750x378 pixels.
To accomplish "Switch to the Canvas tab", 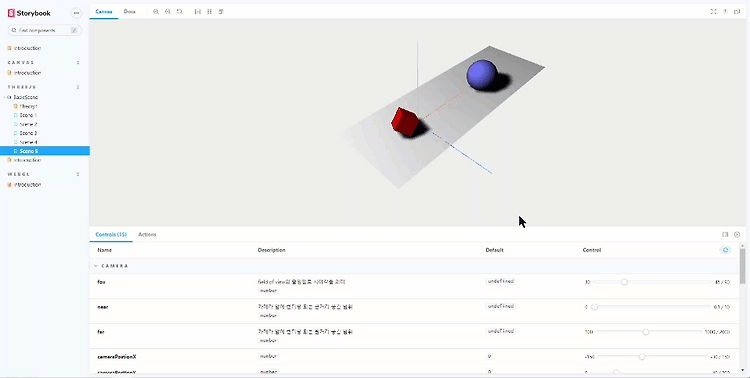I will 104,11.
